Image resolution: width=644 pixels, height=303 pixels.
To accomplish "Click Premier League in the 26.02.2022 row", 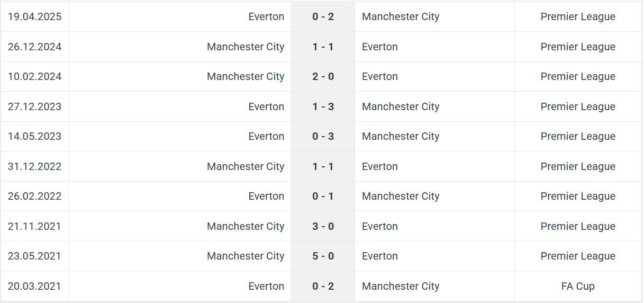I will tap(578, 196).
